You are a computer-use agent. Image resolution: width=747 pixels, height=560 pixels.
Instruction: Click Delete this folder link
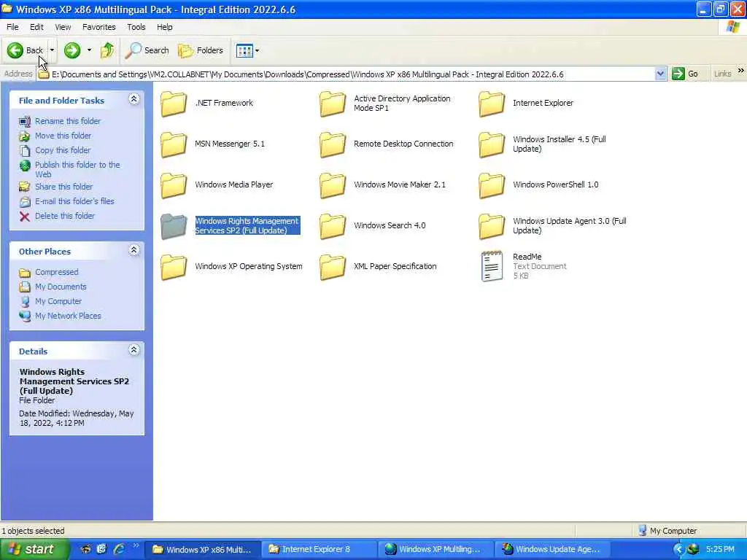click(x=65, y=216)
